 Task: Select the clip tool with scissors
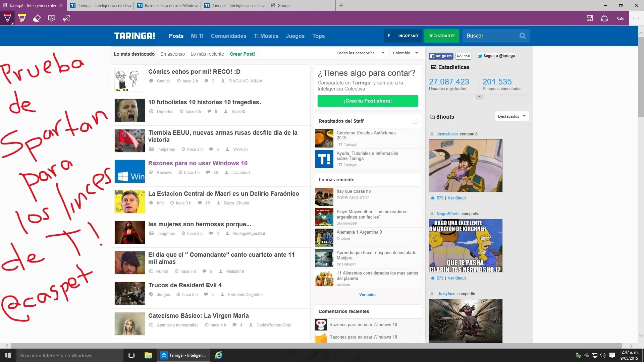click(x=66, y=18)
